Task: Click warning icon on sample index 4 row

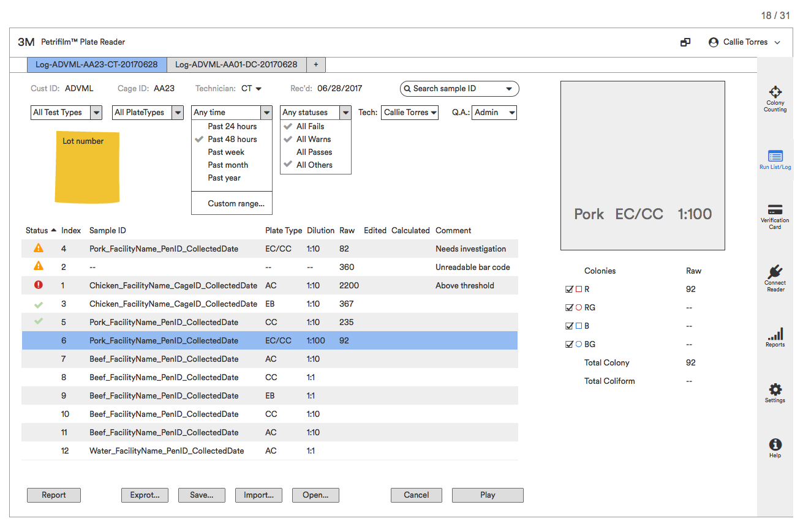Action: pos(39,249)
